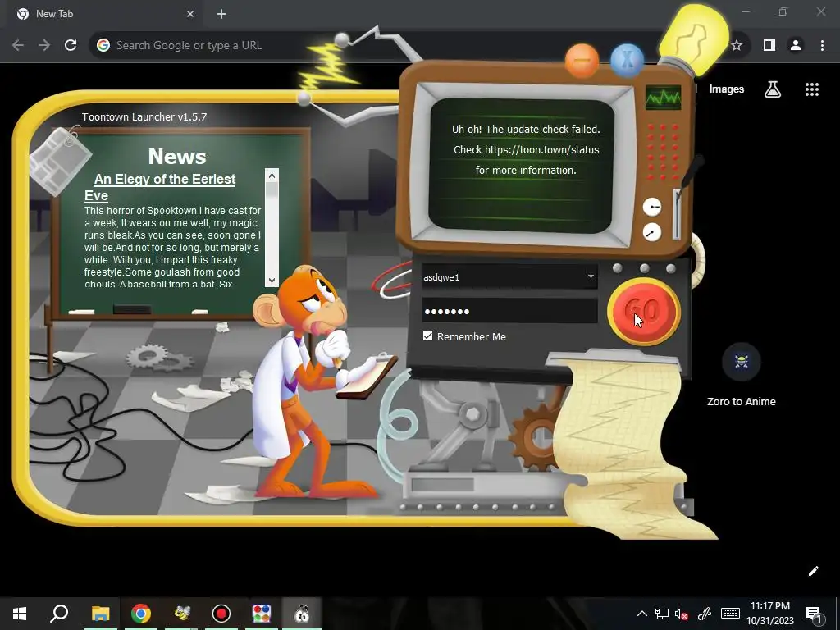Open the Search Labs flask icon
The height and width of the screenshot is (630, 840).
tap(772, 89)
